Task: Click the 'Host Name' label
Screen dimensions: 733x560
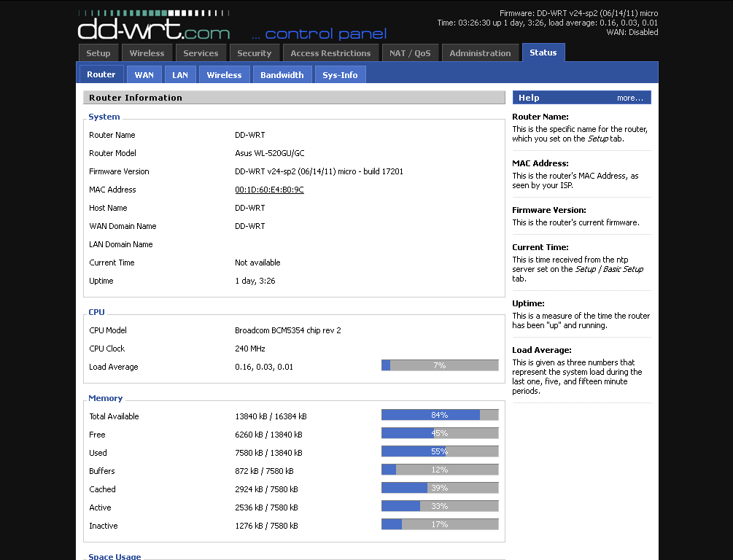Action: click(108, 208)
